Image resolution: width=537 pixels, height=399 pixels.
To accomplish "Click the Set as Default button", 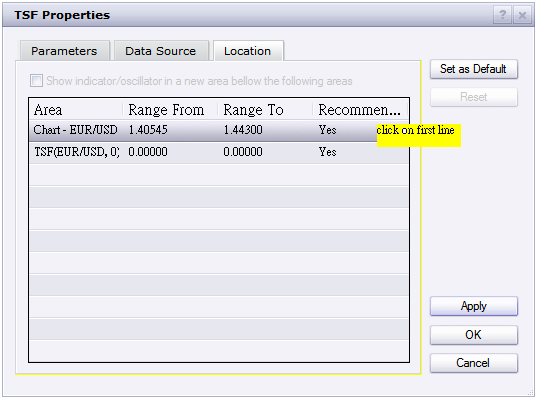I will tap(474, 69).
